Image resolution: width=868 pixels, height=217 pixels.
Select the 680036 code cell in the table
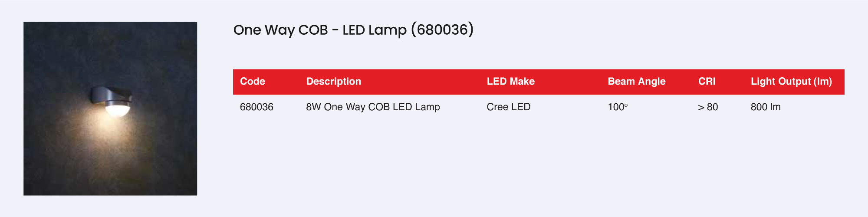[x=256, y=107]
